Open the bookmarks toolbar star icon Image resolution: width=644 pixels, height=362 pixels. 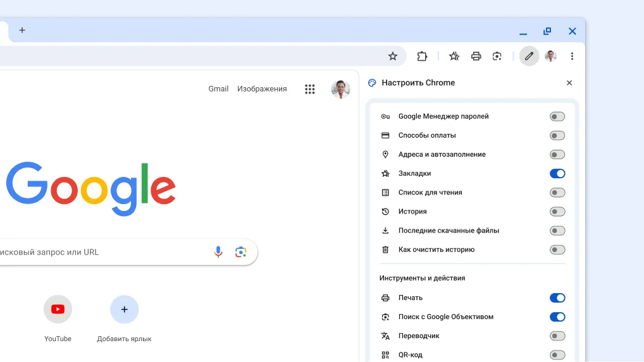pyautogui.click(x=454, y=56)
